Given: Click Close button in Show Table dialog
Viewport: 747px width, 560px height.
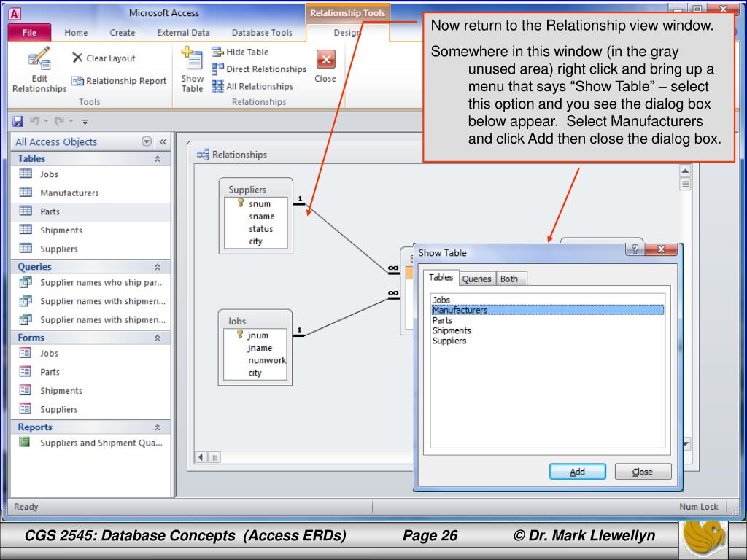Looking at the screenshot, I should click(x=643, y=472).
